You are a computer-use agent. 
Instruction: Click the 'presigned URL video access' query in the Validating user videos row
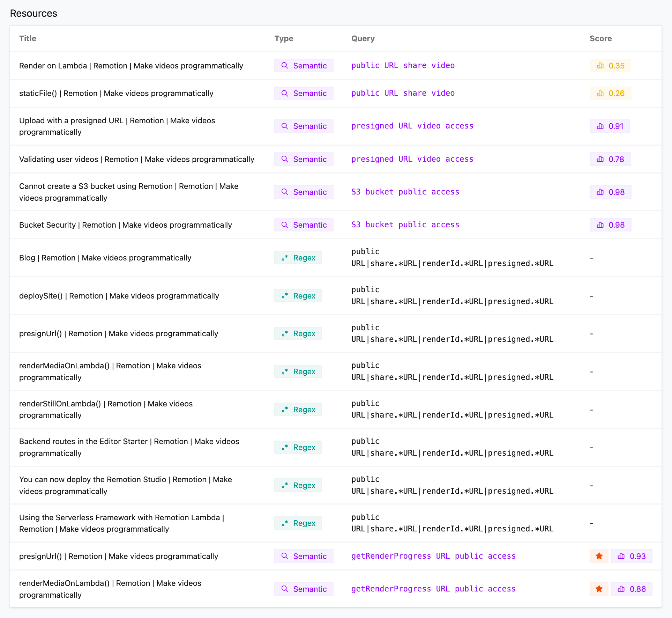point(412,159)
